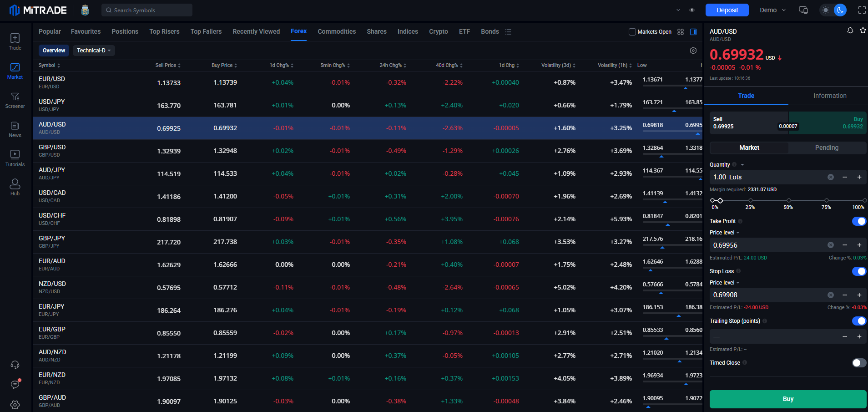Viewport: 868px width, 412px height.
Task: Open the Favourites tab
Action: point(86,32)
